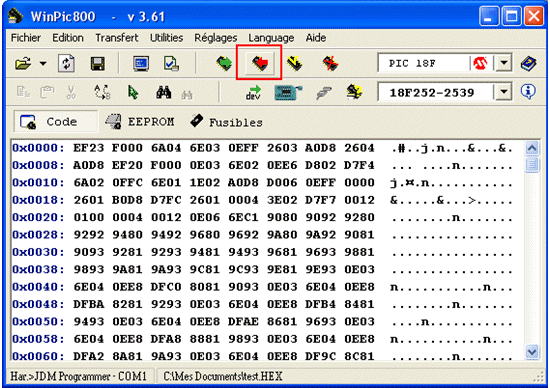Detect the device with the yellow chip icon
The width and height of the screenshot is (550, 388).
pos(354,92)
